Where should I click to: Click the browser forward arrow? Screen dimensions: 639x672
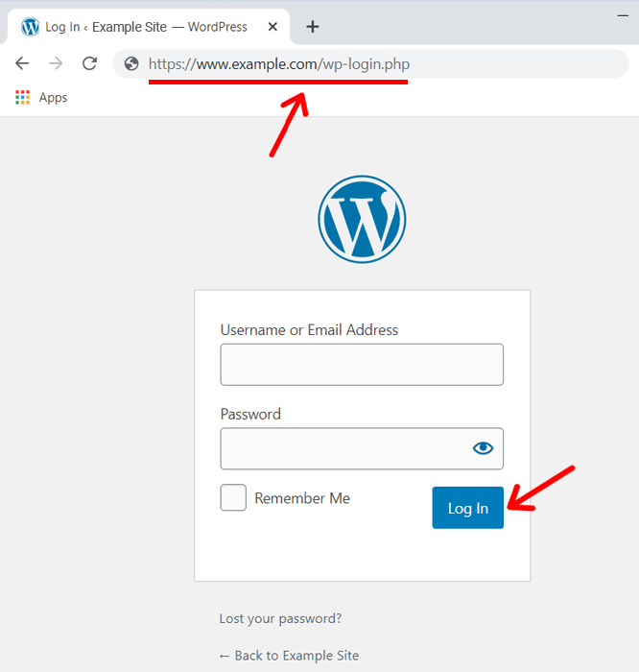tap(56, 63)
